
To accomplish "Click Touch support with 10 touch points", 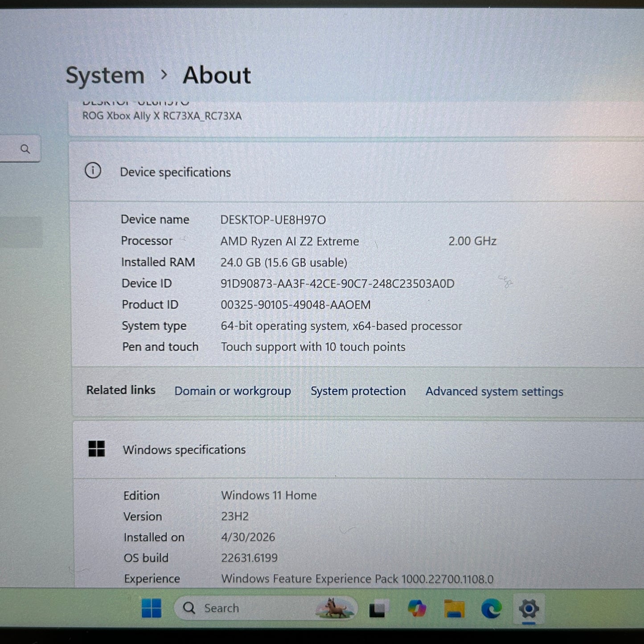I will [313, 347].
